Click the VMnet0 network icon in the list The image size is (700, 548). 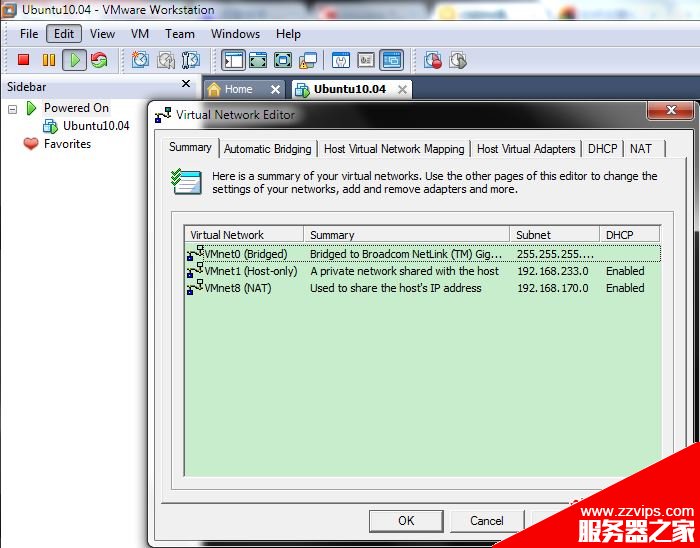(195, 253)
